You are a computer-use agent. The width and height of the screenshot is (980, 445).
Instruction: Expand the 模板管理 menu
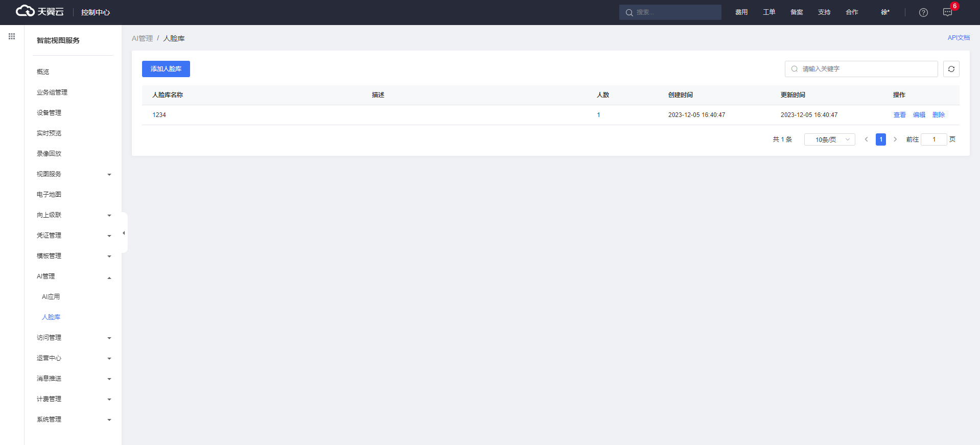tap(74, 256)
